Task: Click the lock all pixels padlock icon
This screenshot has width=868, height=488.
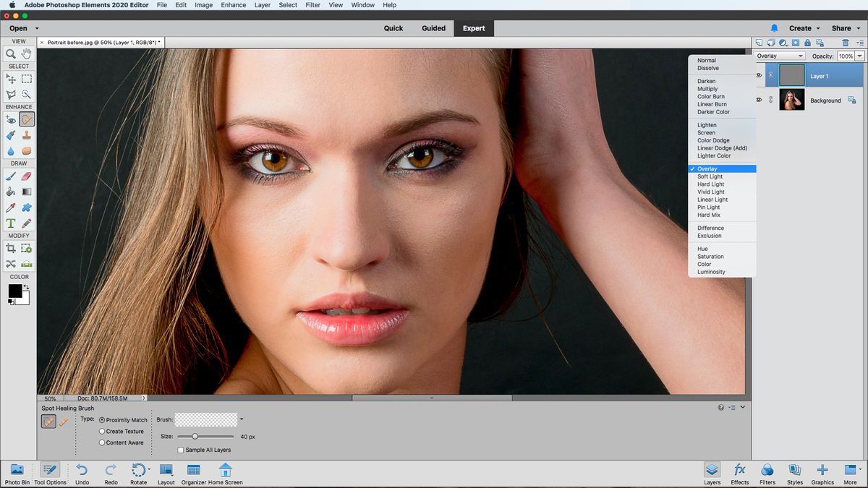Action: tap(807, 43)
